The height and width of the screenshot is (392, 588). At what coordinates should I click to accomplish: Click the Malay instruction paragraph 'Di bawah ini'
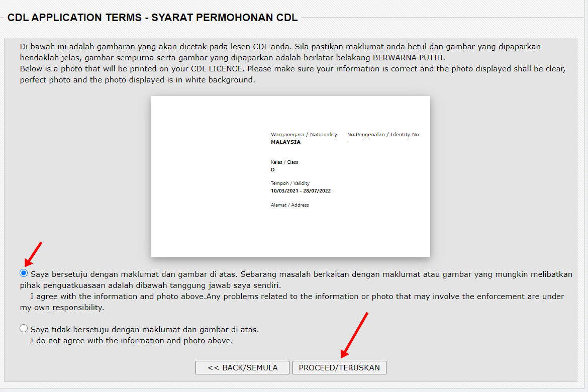tap(280, 52)
